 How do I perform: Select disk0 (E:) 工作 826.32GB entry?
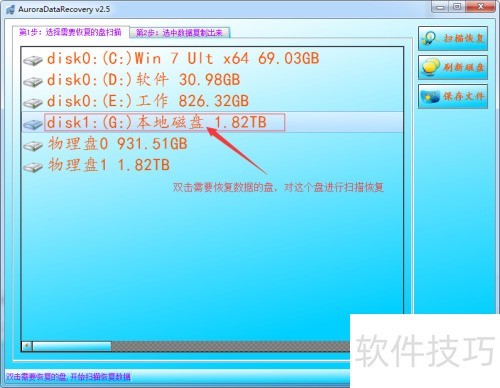click(148, 101)
